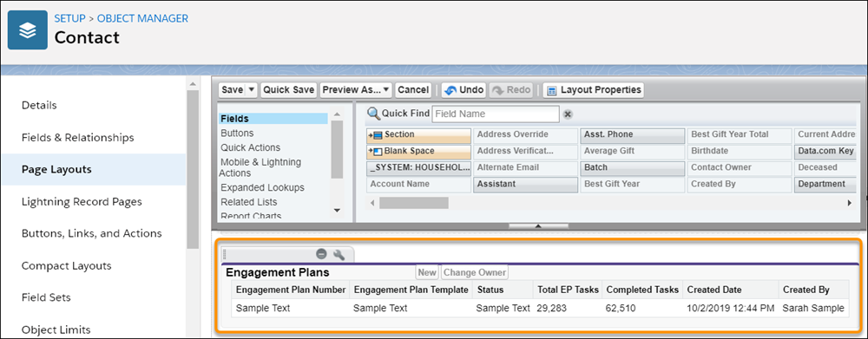The image size is (868, 339).
Task: Select the Section palette item
Action: [418, 134]
